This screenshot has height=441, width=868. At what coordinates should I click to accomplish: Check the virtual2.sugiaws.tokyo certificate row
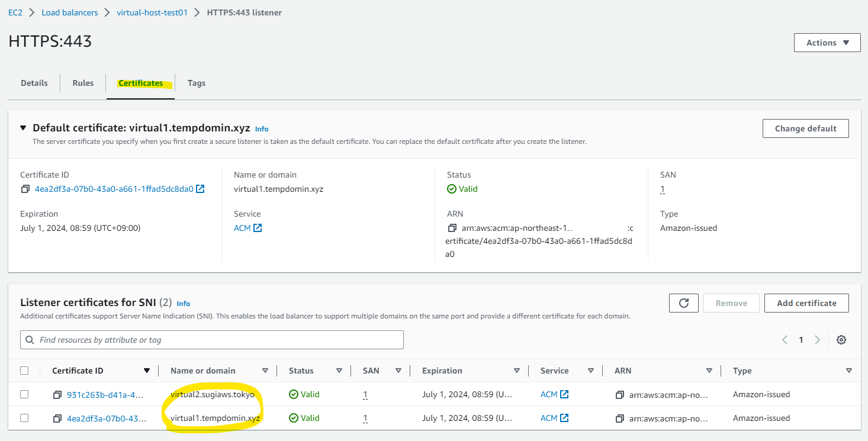[24, 394]
